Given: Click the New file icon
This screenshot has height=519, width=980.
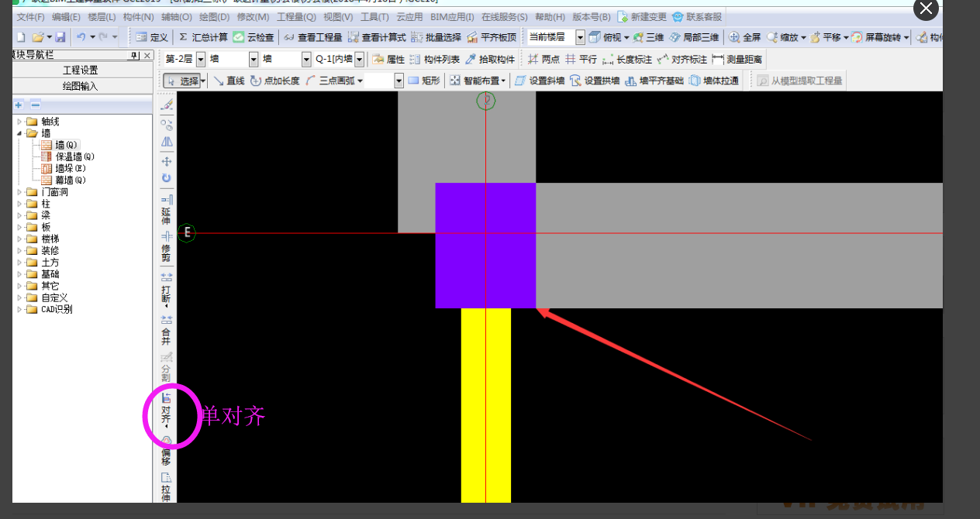Looking at the screenshot, I should pos(21,37).
